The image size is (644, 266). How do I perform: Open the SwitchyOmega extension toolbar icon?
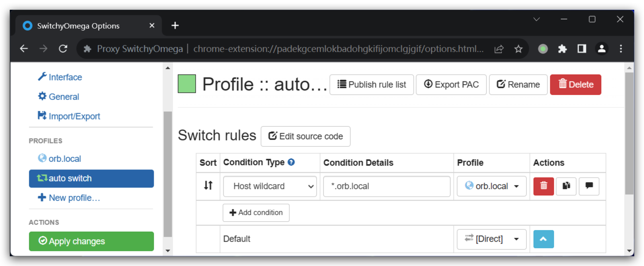point(543,49)
